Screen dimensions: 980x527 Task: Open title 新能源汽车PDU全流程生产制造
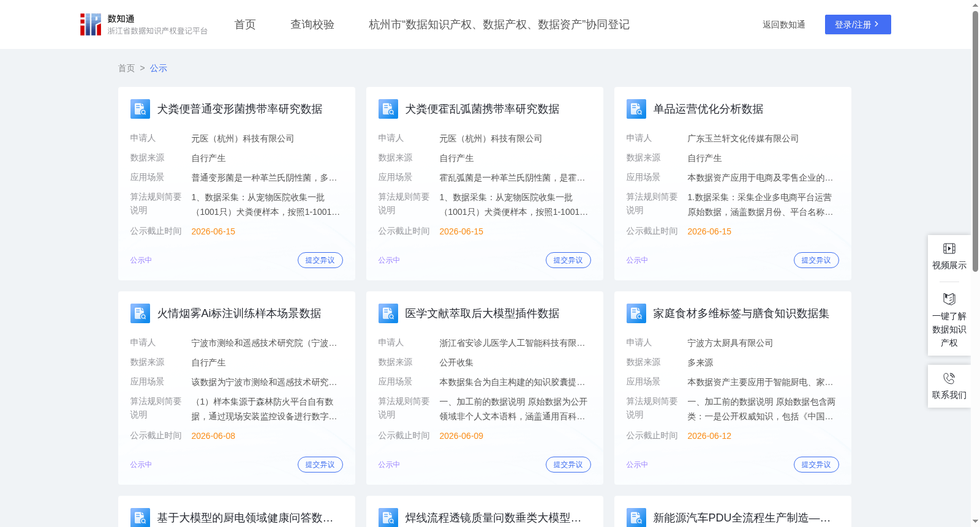coord(742,518)
